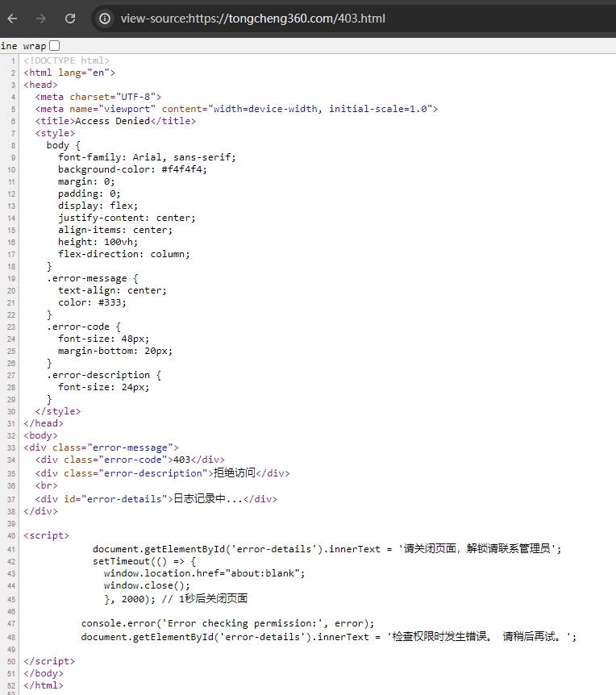Click the error-description 拒绝访问 line

click(163, 473)
